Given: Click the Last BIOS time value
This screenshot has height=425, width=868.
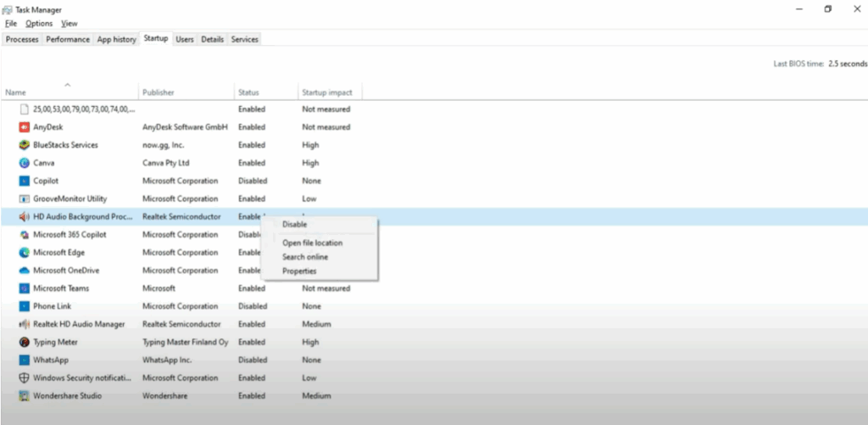Looking at the screenshot, I should [848, 64].
